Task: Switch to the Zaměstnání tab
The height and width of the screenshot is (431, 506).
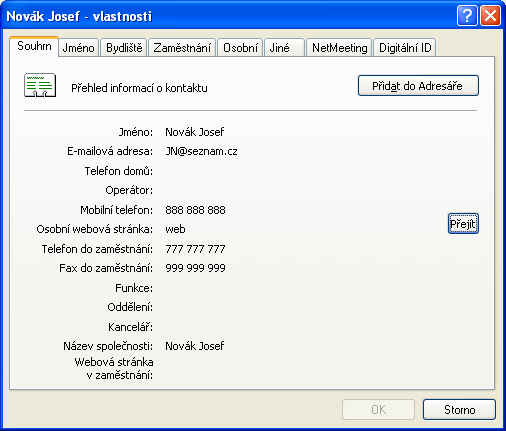Action: pyautogui.click(x=182, y=48)
